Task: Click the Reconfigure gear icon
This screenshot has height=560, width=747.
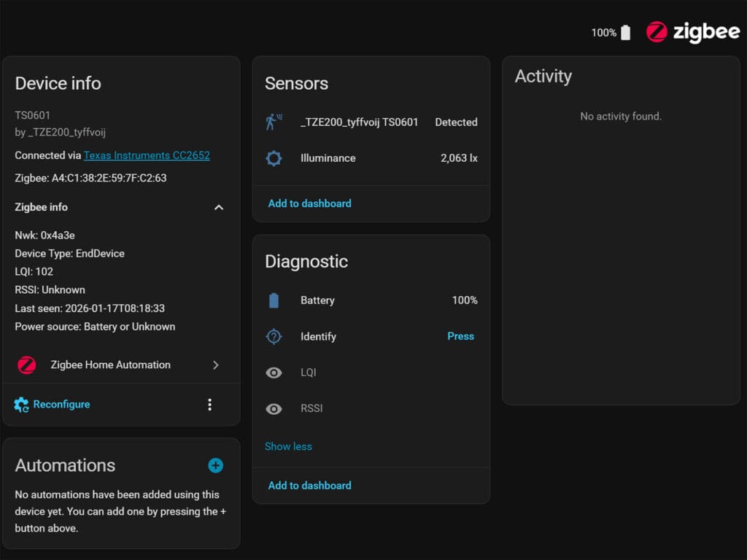Action: point(22,405)
